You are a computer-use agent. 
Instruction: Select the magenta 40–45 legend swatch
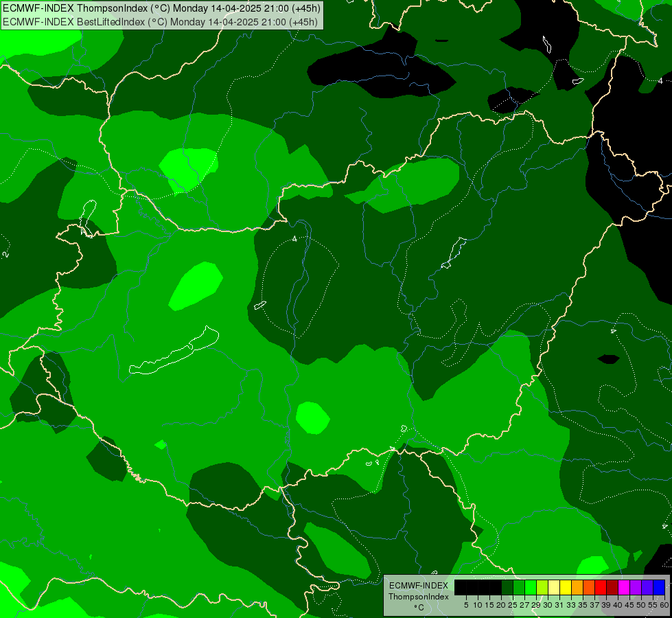tap(624, 587)
